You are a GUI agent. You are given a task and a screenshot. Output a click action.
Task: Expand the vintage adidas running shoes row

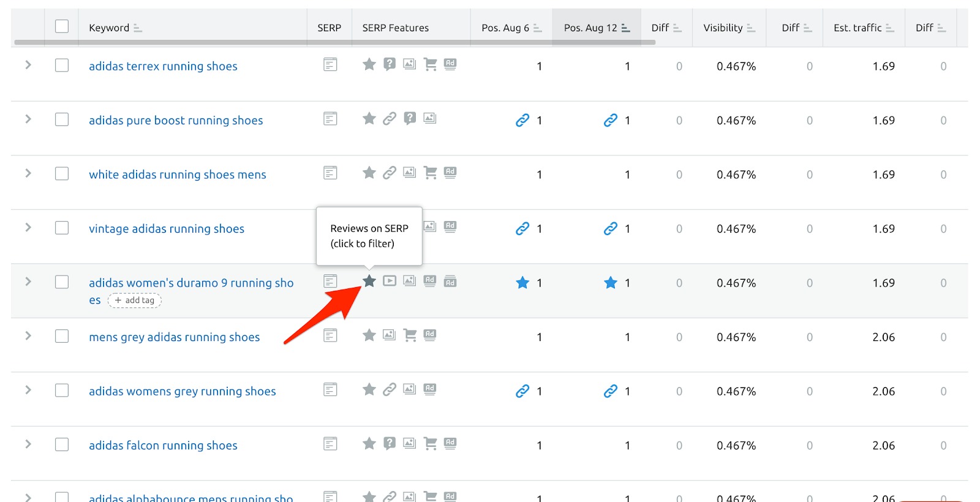point(28,227)
